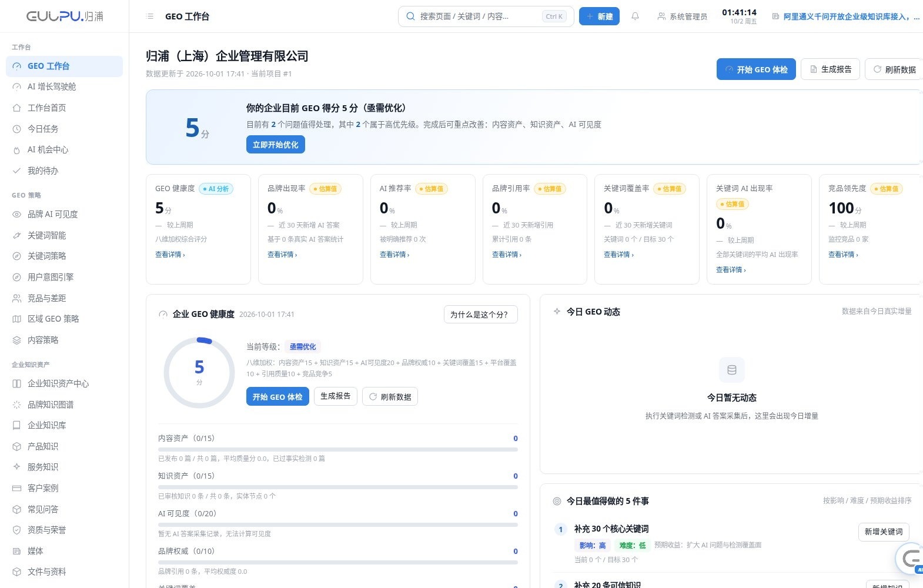Click the 企业知识库 book icon

point(16,425)
